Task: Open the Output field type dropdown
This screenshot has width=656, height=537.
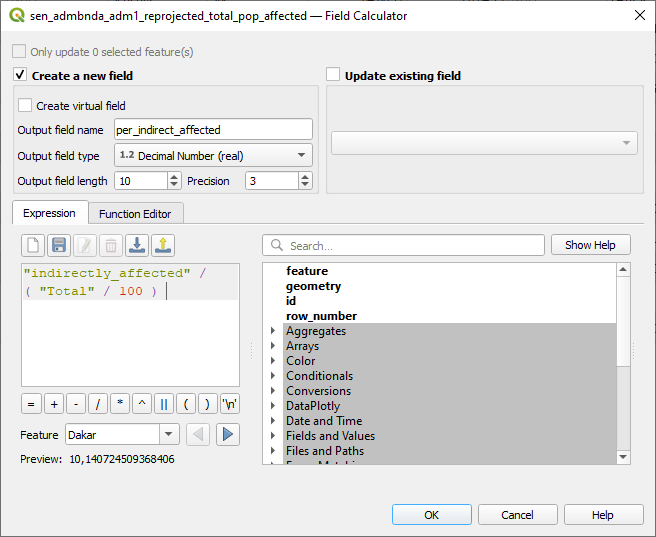Action: (x=213, y=156)
